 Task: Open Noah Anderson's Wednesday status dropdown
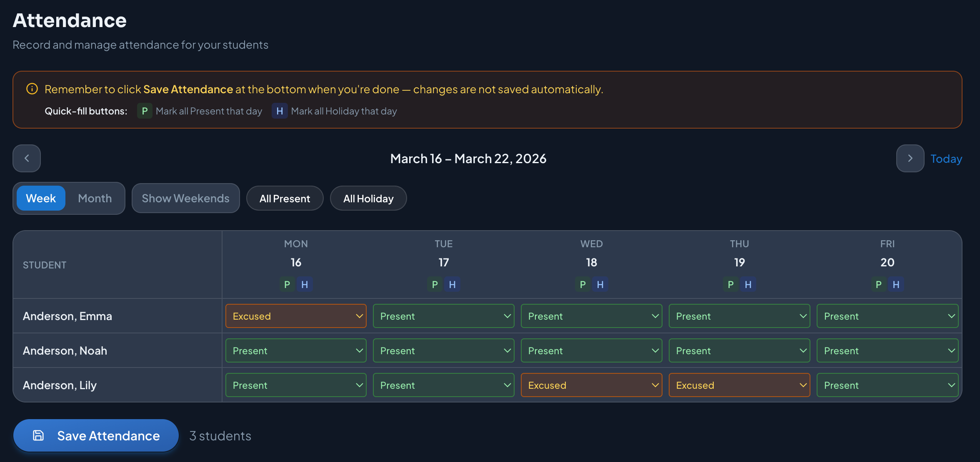(x=592, y=350)
